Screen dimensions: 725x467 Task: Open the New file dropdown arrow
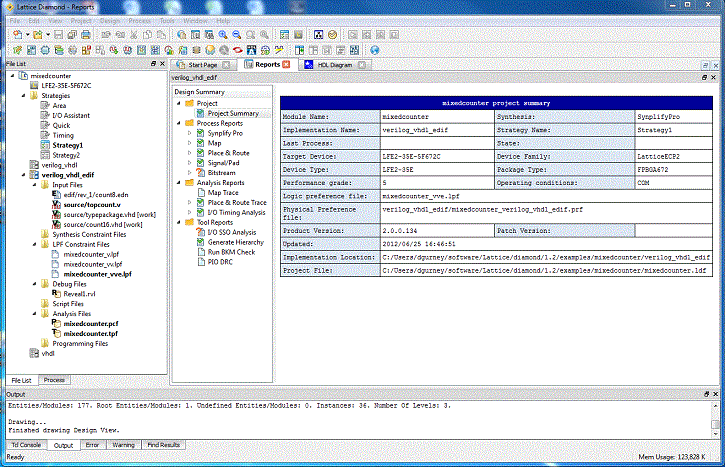click(27, 35)
